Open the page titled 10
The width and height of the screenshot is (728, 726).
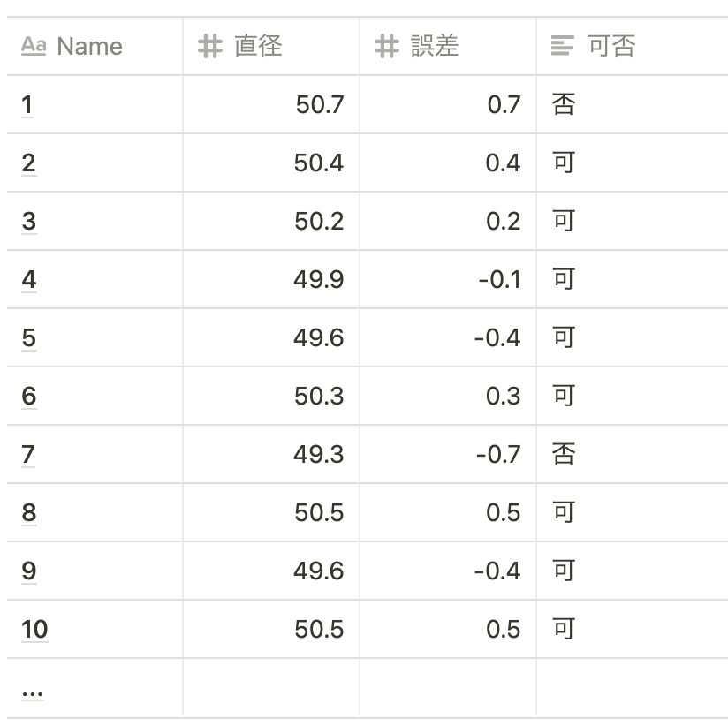tap(34, 629)
